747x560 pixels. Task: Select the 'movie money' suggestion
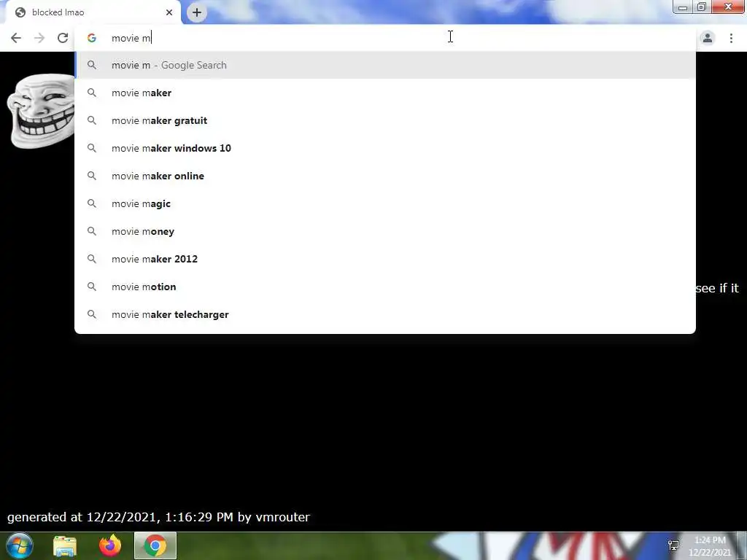385,231
